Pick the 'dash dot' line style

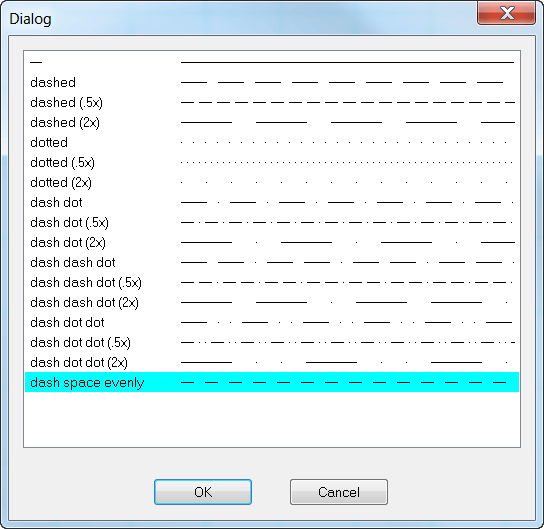tap(272, 203)
